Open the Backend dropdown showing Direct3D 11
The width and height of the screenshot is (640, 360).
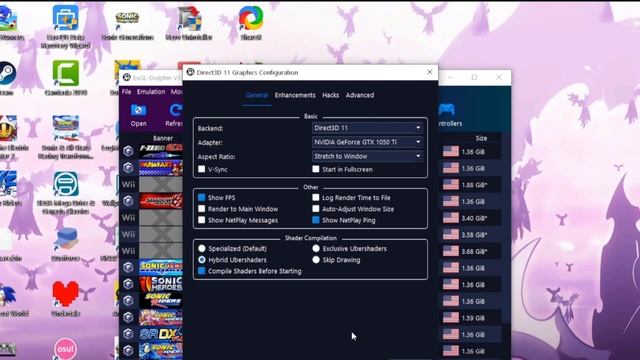click(367, 128)
